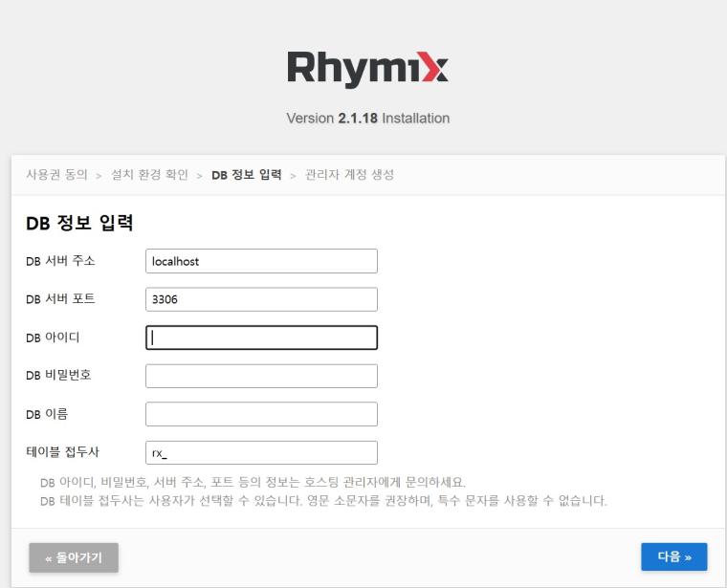Go back with the 돌아가기 button
This screenshot has width=727, height=588.
click(74, 557)
